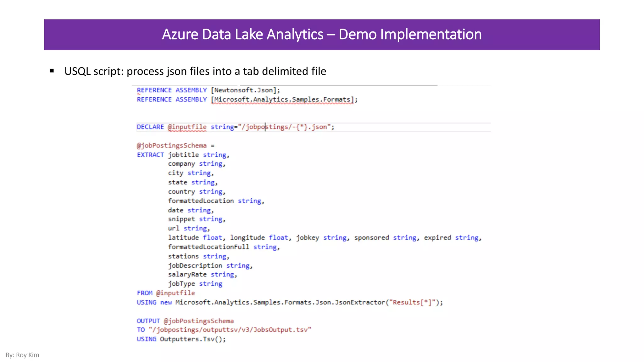This screenshot has height=362, width=644.
Task: Click 'longitude float' column definition
Action: [x=259, y=238]
